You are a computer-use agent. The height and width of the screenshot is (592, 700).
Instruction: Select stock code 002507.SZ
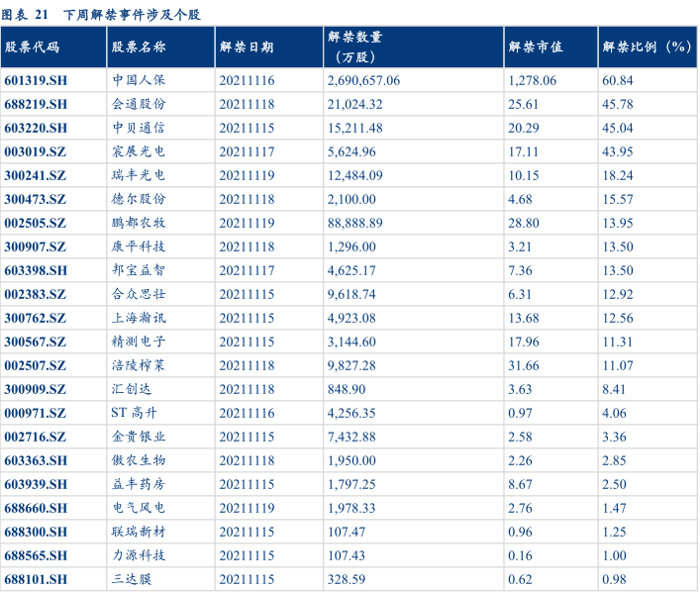pyautogui.click(x=36, y=365)
